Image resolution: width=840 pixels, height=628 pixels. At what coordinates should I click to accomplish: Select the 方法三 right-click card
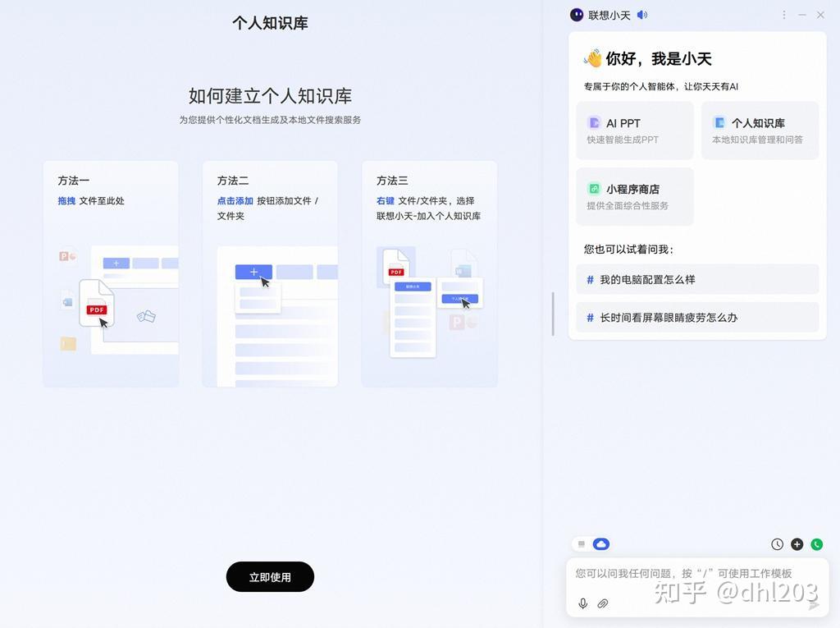pos(430,274)
